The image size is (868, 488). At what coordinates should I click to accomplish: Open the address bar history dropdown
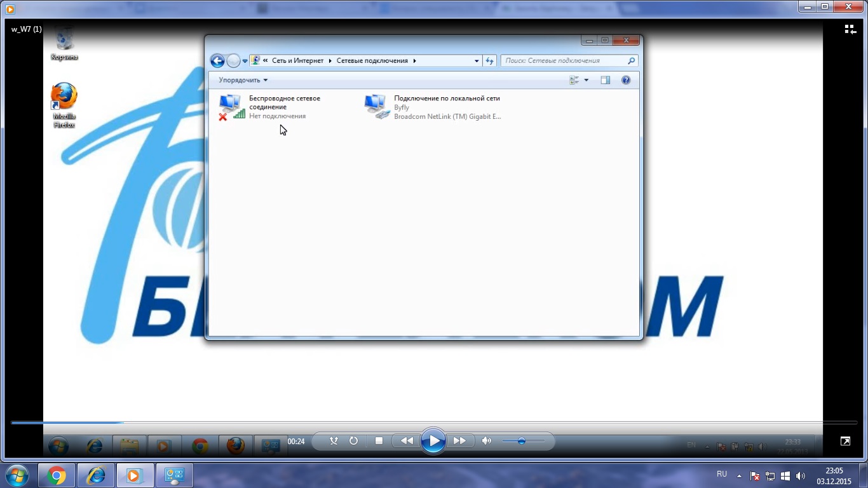(x=477, y=61)
